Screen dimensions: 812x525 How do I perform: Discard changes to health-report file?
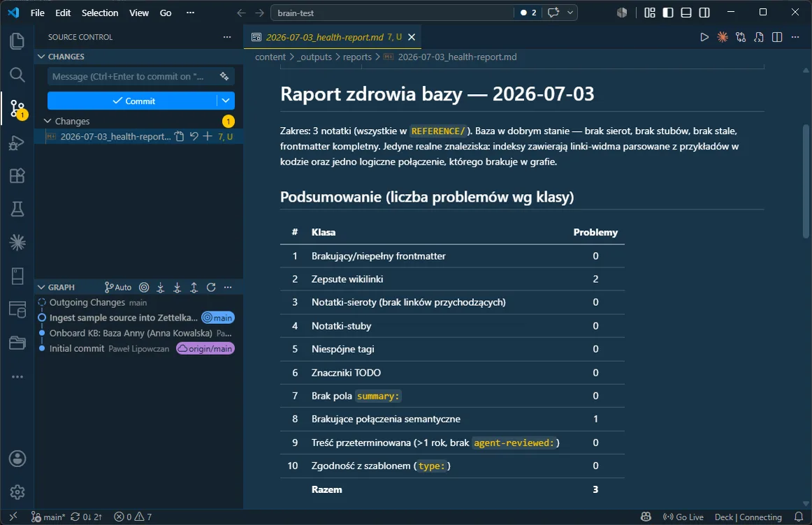coord(194,137)
